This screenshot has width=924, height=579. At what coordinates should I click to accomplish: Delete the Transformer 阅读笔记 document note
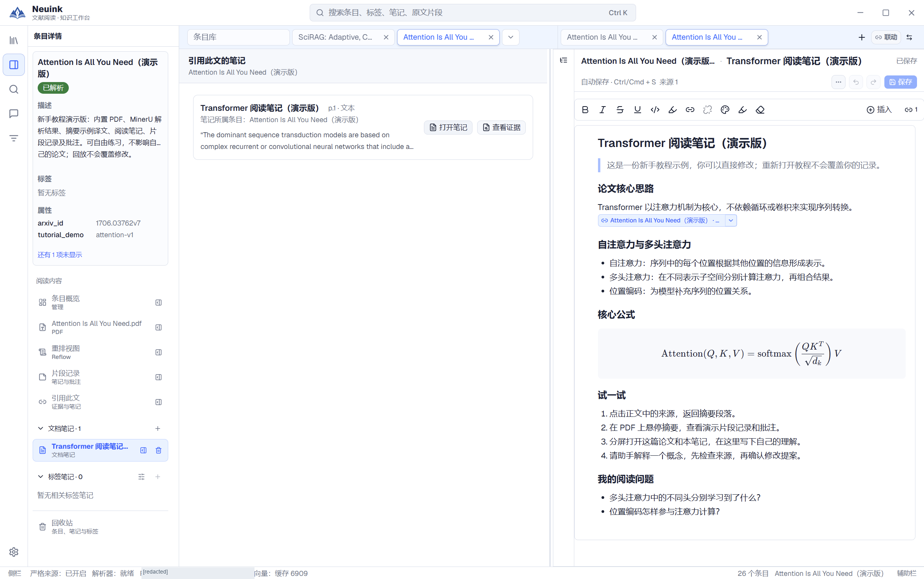point(159,450)
